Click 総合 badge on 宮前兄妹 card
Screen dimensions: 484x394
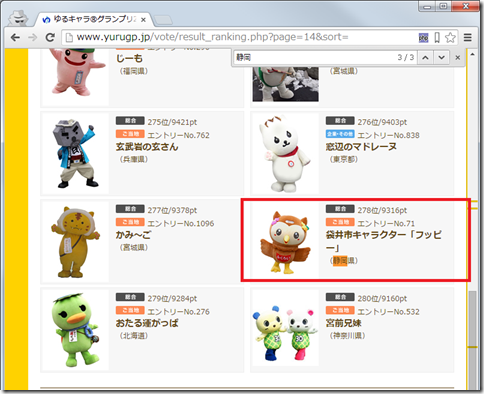[x=340, y=297]
